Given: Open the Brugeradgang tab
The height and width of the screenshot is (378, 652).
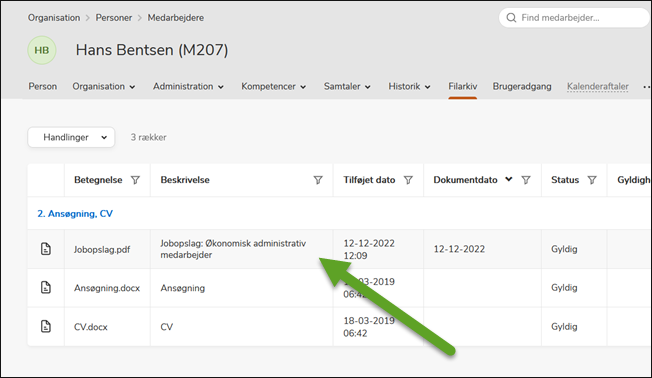Looking at the screenshot, I should pyautogui.click(x=522, y=86).
